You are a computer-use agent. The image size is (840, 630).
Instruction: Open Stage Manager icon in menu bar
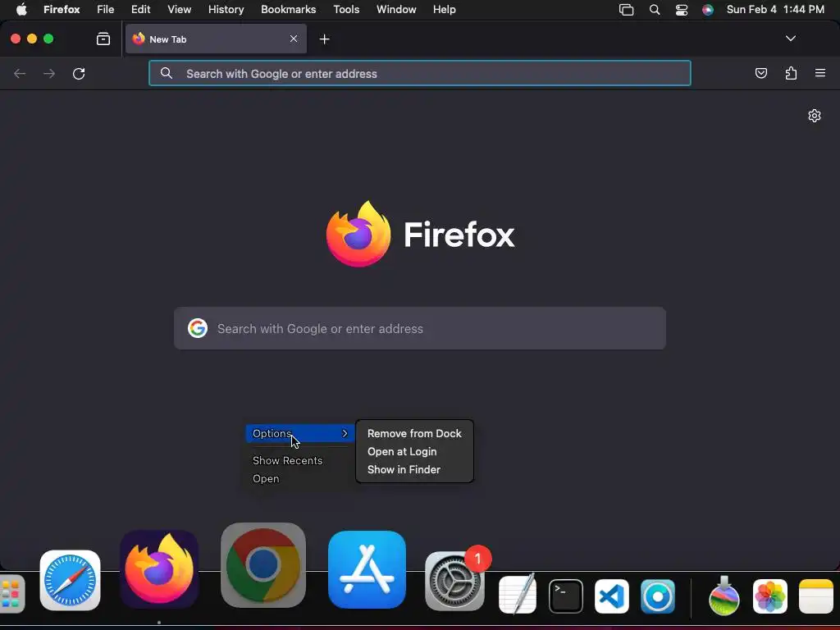[626, 10]
